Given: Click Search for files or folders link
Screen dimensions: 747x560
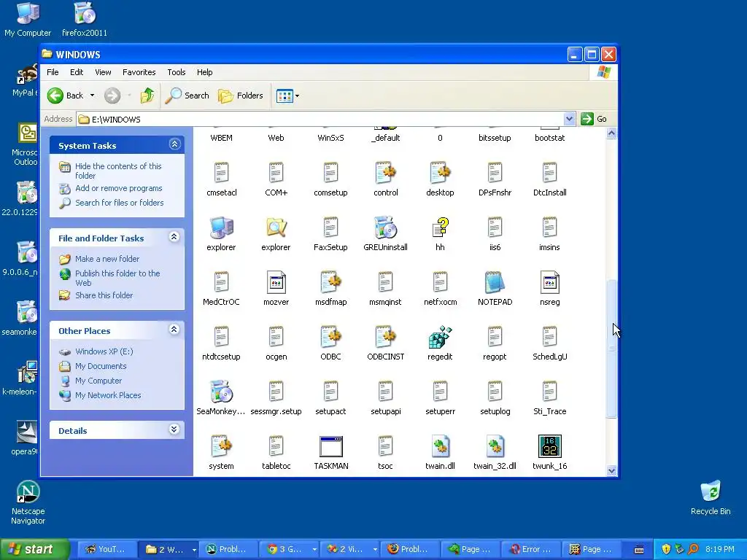Looking at the screenshot, I should (x=119, y=203).
